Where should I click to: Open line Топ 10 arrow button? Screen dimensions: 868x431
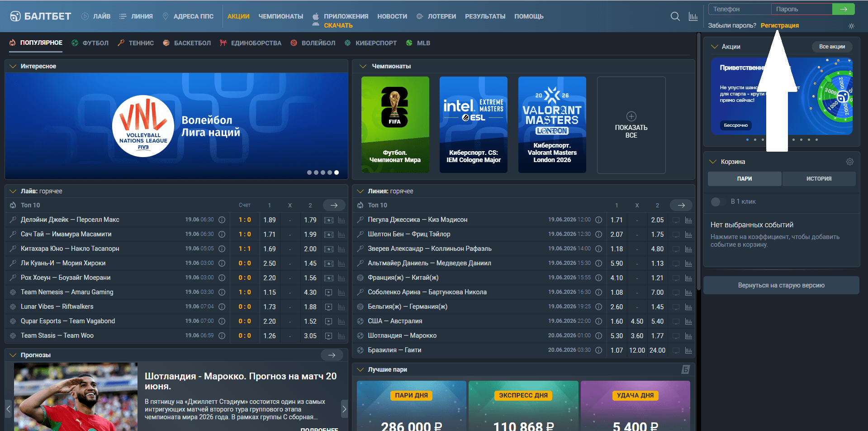coord(681,205)
